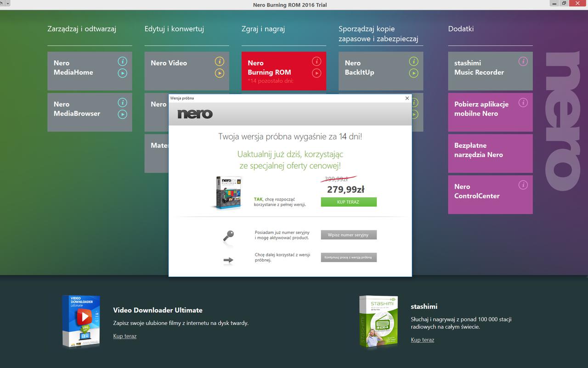Launch Nero Video with play icon

point(220,73)
